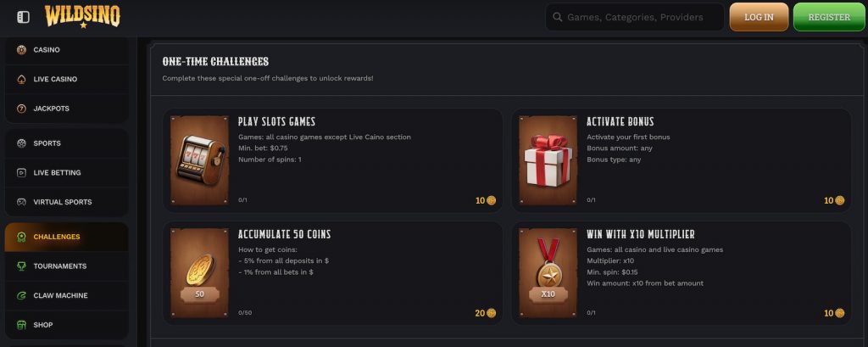Image resolution: width=868 pixels, height=347 pixels.
Task: Click the Games, Categories, Providers search field
Action: [x=640, y=17]
